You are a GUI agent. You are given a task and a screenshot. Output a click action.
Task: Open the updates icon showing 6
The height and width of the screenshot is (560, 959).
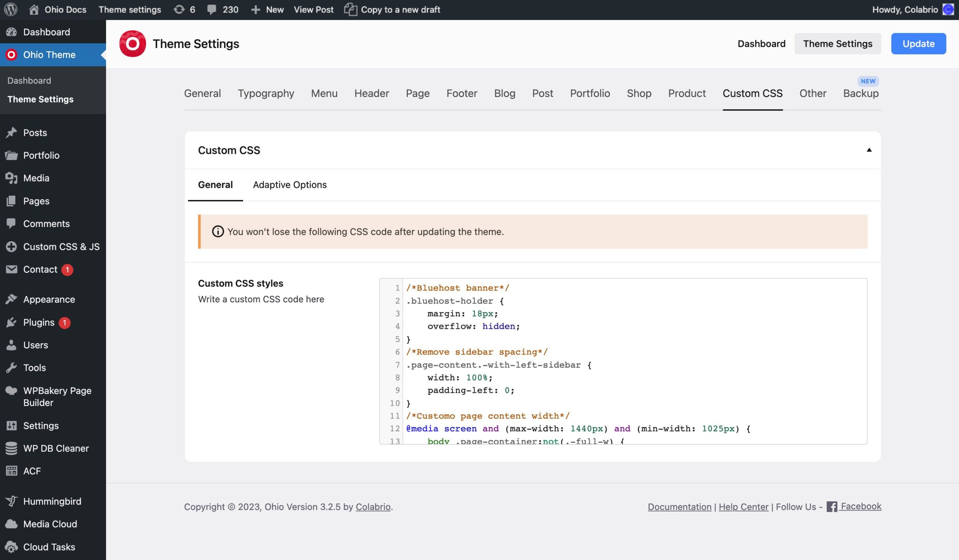pyautogui.click(x=179, y=9)
